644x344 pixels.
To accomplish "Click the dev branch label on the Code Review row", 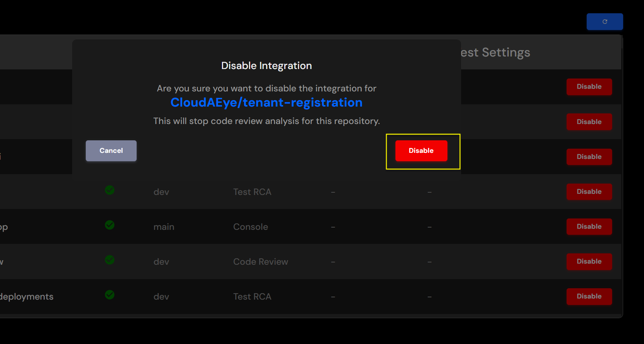I will pyautogui.click(x=161, y=261).
